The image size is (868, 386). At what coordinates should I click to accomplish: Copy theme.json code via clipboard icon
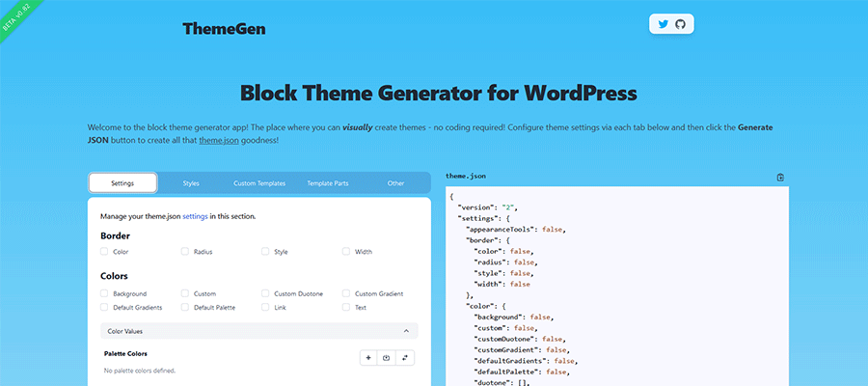point(780,178)
